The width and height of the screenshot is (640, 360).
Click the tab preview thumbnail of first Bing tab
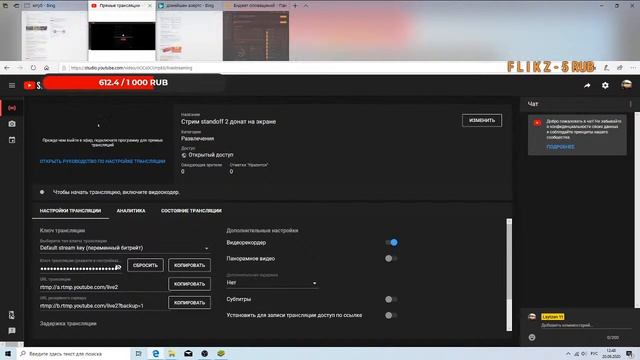(x=54, y=36)
